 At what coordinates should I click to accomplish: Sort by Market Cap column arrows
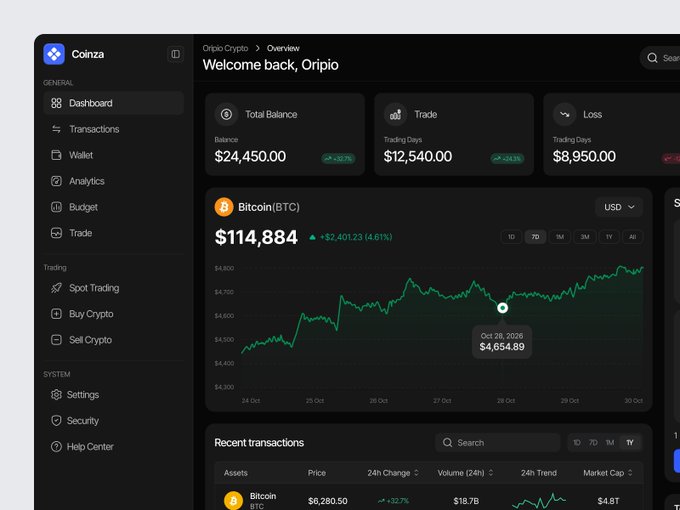click(630, 473)
